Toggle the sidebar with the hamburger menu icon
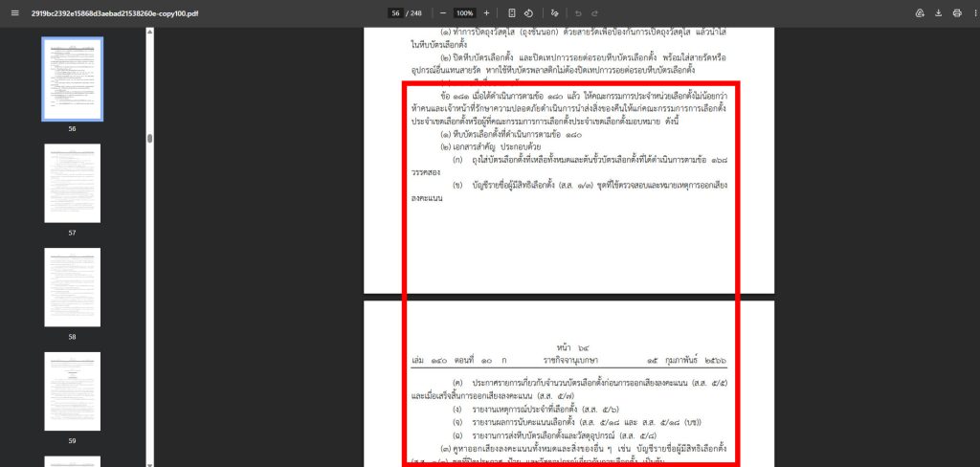Viewport: 980px width, 467px height. [14, 13]
